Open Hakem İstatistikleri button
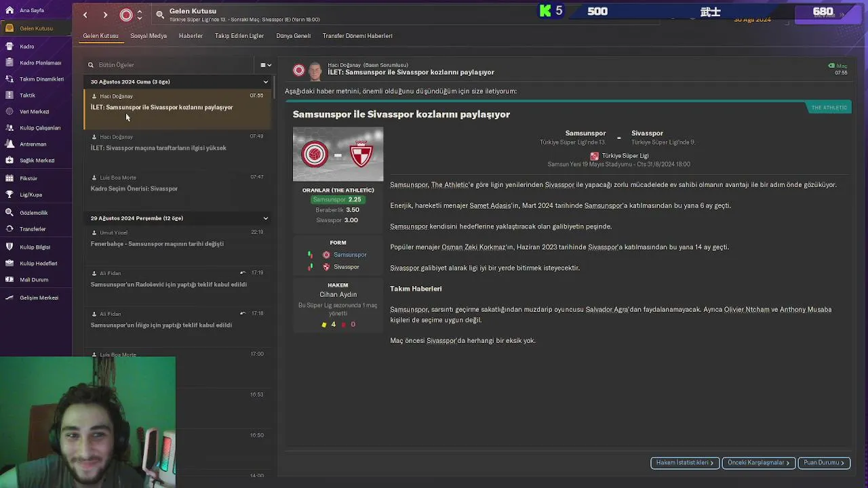The image size is (868, 488). coord(685,463)
